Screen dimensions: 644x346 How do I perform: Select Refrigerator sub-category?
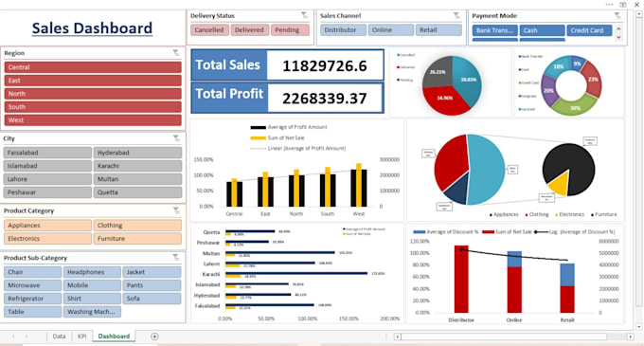click(x=33, y=299)
